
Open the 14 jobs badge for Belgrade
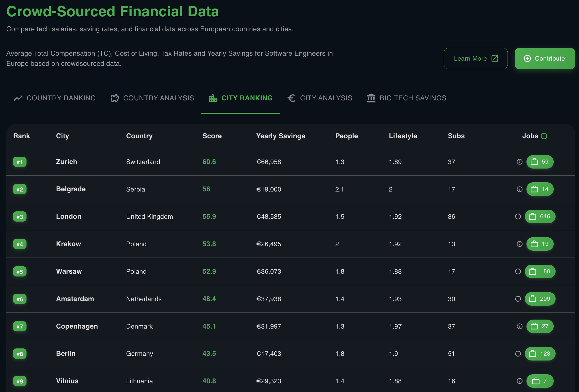pyautogui.click(x=540, y=189)
